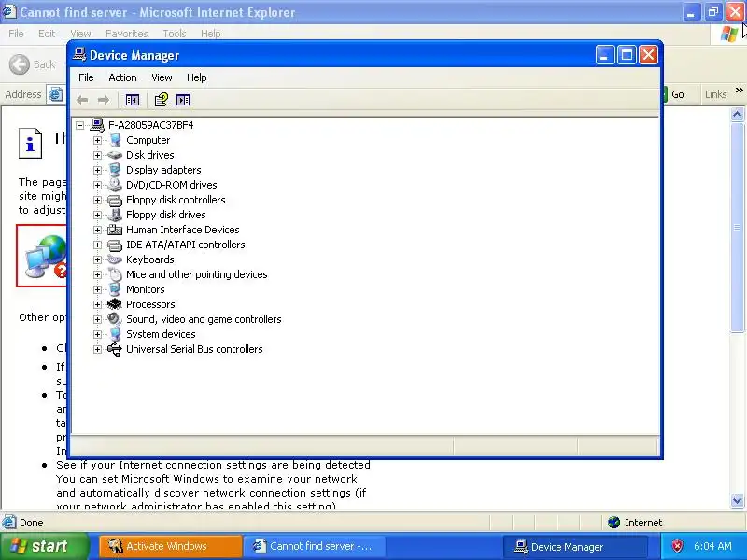Image resolution: width=747 pixels, height=560 pixels.
Task: Select the Keyboards icon
Action: [115, 259]
